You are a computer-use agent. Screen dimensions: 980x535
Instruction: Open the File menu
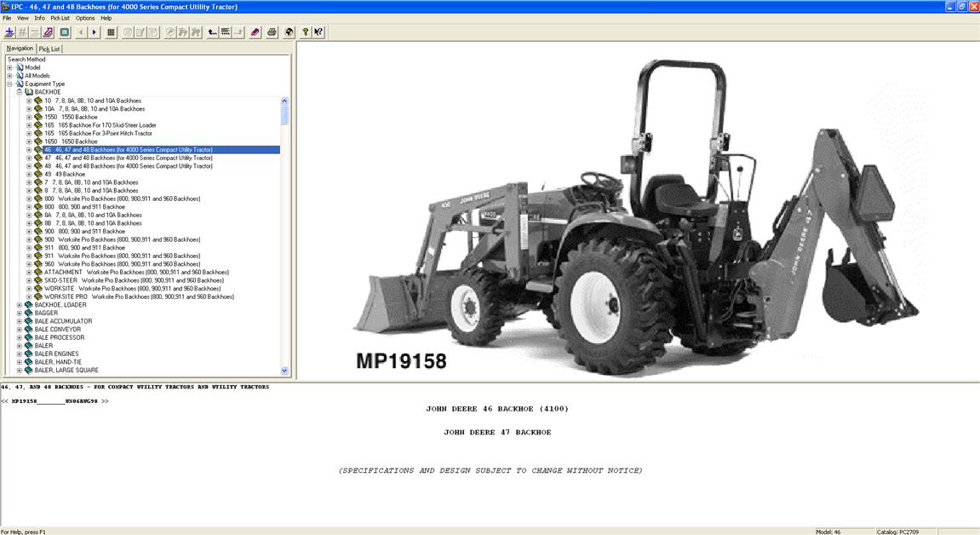[7, 18]
